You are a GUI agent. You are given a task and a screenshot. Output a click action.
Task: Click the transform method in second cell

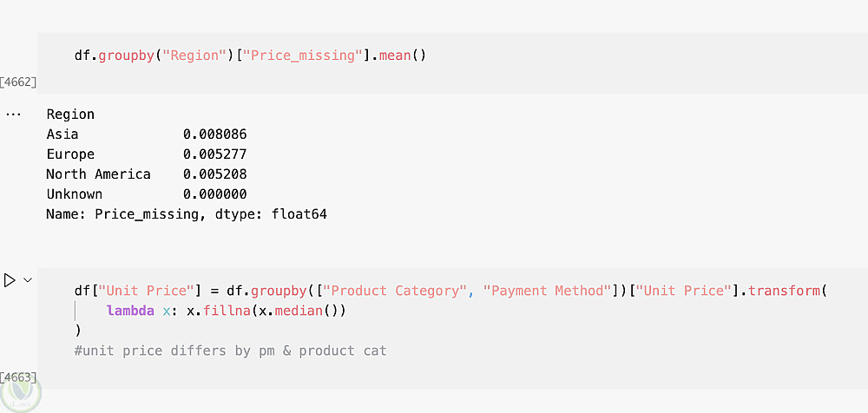784,291
